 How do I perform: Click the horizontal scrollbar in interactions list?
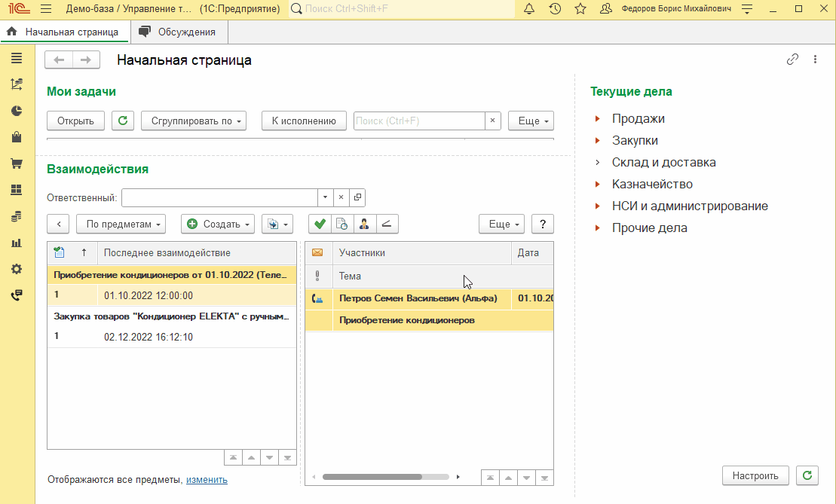[x=372, y=477]
